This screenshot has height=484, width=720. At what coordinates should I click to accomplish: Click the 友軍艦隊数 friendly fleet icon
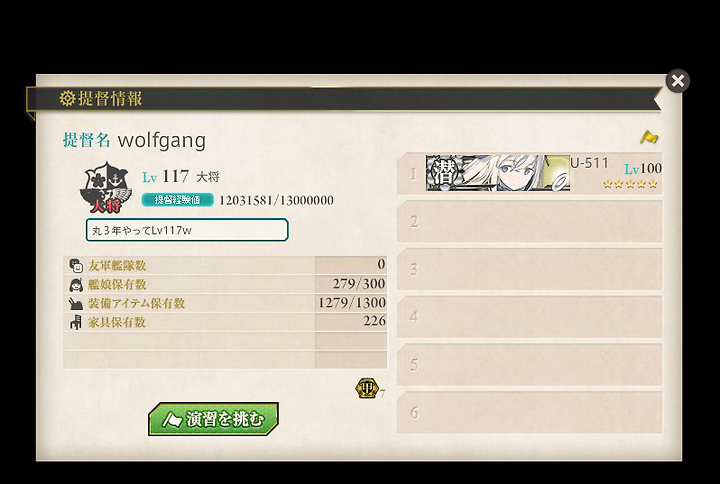[76, 265]
